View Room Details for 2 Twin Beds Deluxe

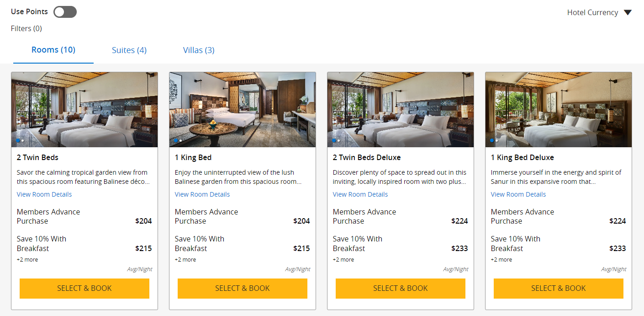[x=360, y=194]
